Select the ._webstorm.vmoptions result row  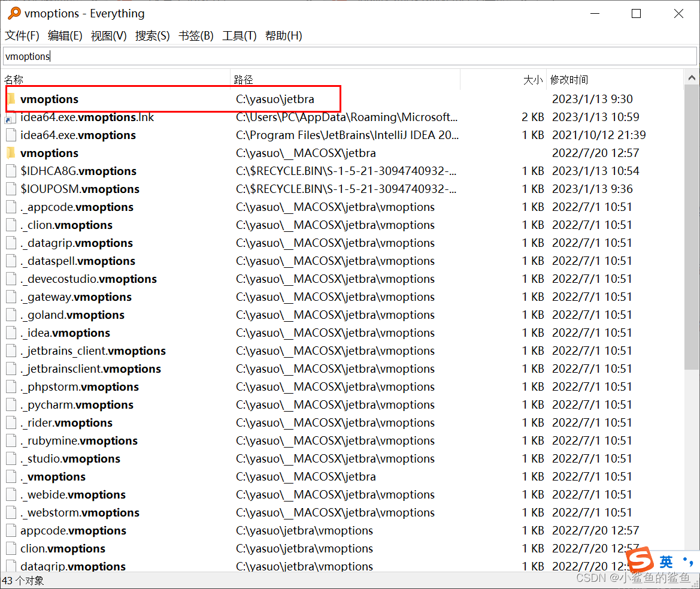point(80,513)
